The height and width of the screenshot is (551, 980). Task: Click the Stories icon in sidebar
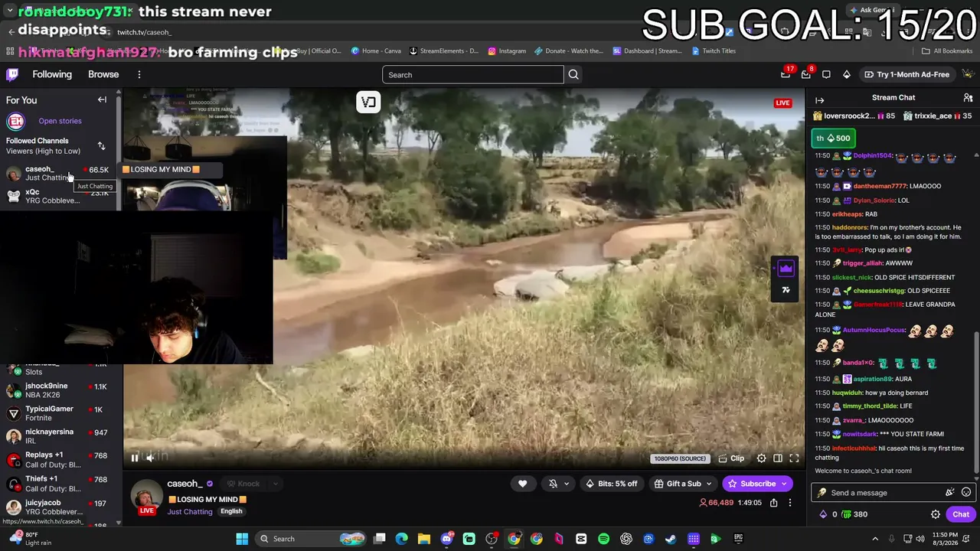click(x=15, y=121)
